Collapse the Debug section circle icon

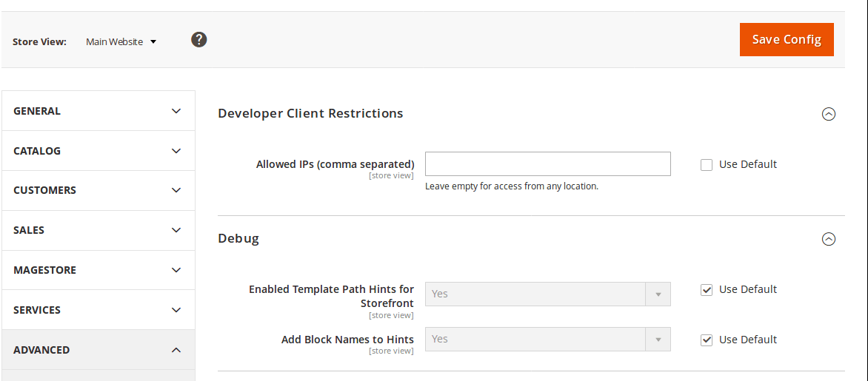click(829, 239)
